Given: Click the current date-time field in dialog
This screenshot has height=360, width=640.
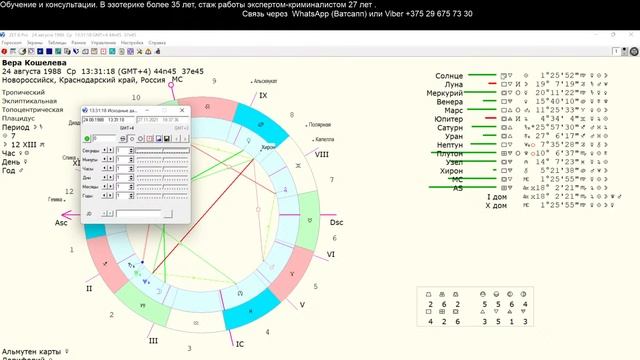Looking at the screenshot, I should 163,120.
